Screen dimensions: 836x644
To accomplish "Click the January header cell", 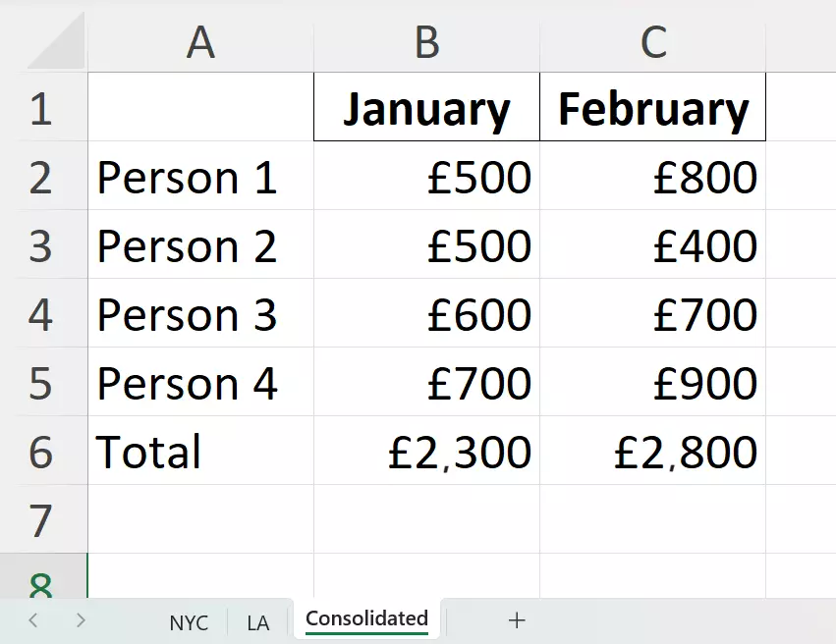I will click(x=425, y=108).
